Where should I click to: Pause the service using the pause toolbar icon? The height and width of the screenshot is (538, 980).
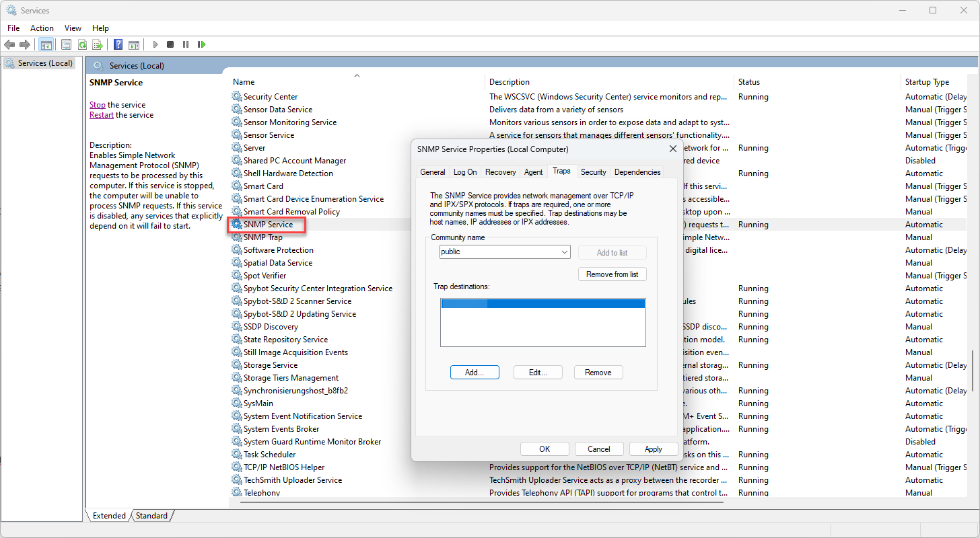coord(186,44)
